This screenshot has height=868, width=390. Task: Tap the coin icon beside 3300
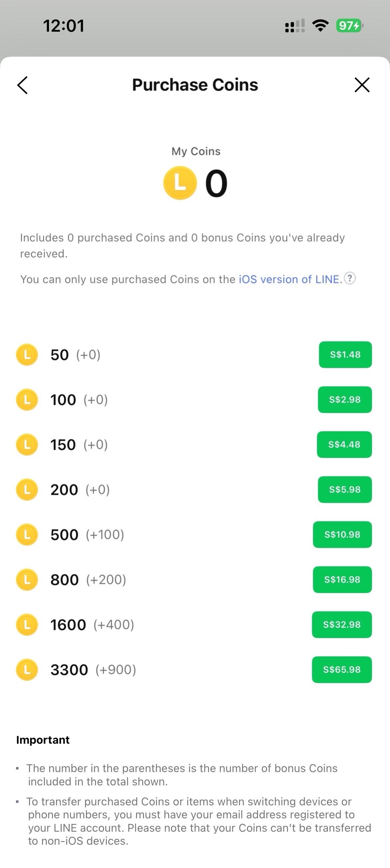27,669
